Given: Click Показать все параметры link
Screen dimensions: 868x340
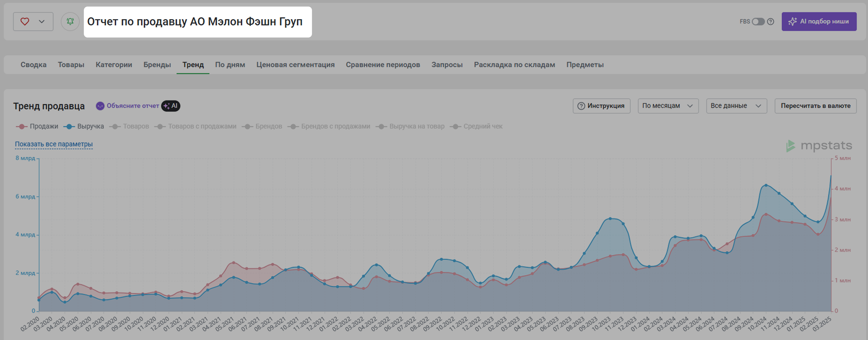Looking at the screenshot, I should click(54, 144).
